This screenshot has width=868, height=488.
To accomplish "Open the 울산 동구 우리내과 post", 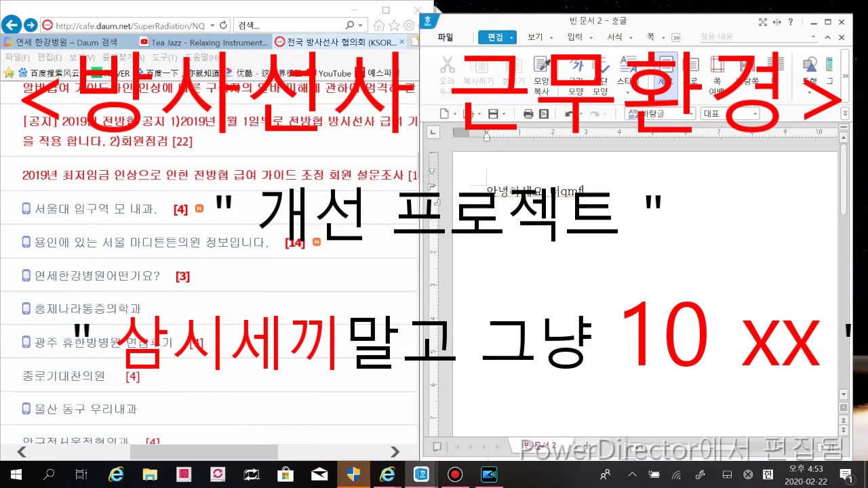I will click(85, 409).
